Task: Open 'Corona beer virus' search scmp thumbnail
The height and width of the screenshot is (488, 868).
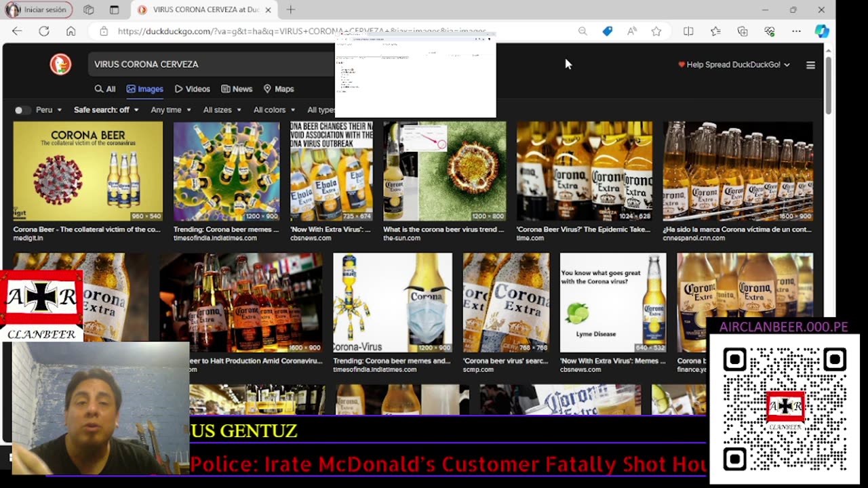Action: click(x=506, y=303)
